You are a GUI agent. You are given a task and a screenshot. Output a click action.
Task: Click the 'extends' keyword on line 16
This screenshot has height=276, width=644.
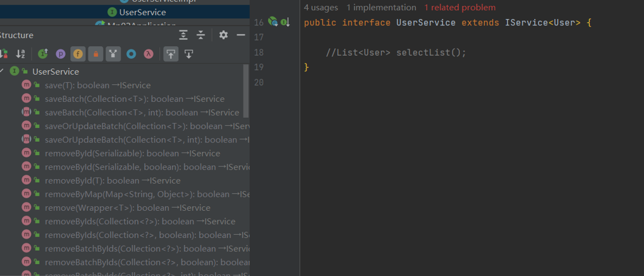point(480,23)
